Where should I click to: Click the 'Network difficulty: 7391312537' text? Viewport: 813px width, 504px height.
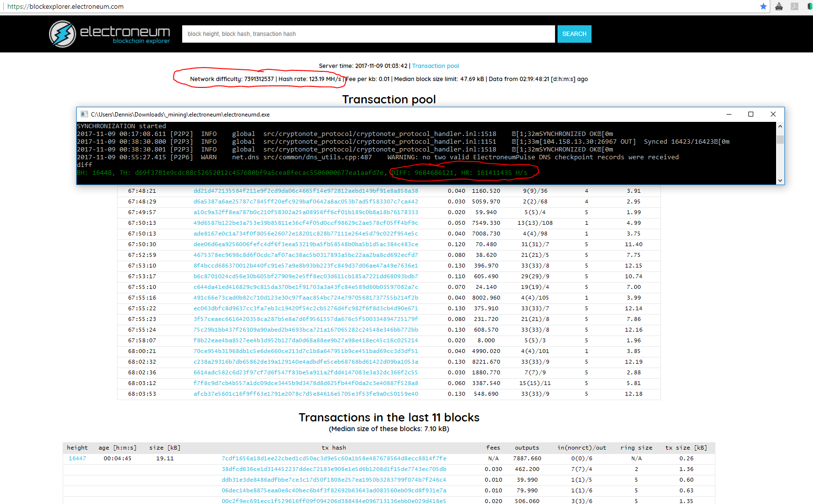pos(232,79)
